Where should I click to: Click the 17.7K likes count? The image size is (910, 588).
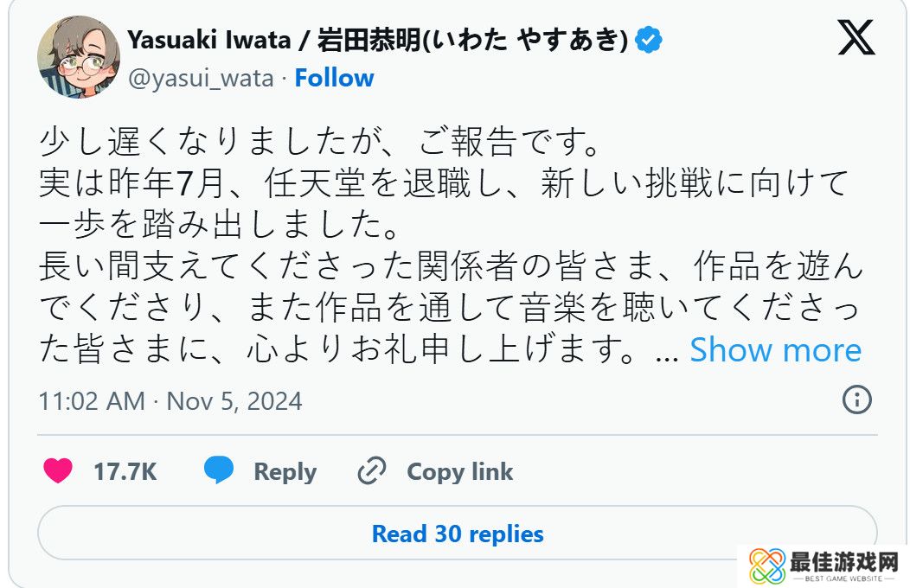pyautogui.click(x=125, y=472)
